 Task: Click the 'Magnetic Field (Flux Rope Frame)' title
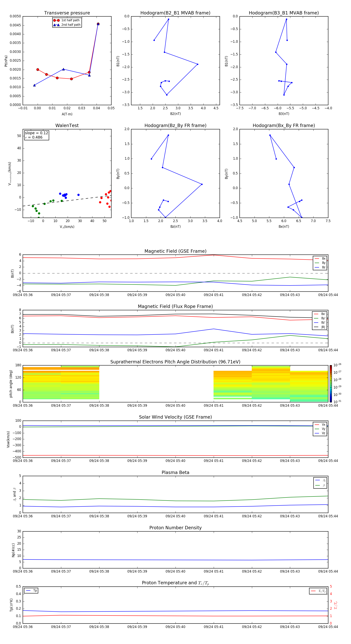pos(175,307)
